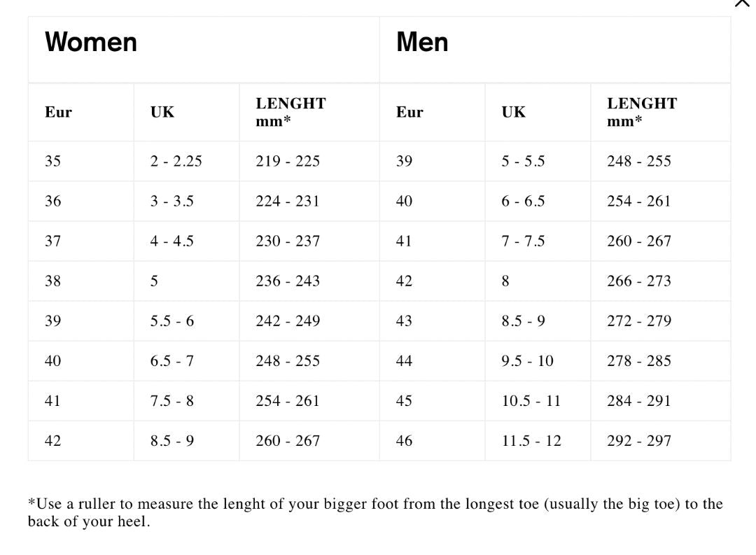The height and width of the screenshot is (555, 756).
Task: Select the Men's UK column header
Action: click(x=513, y=112)
